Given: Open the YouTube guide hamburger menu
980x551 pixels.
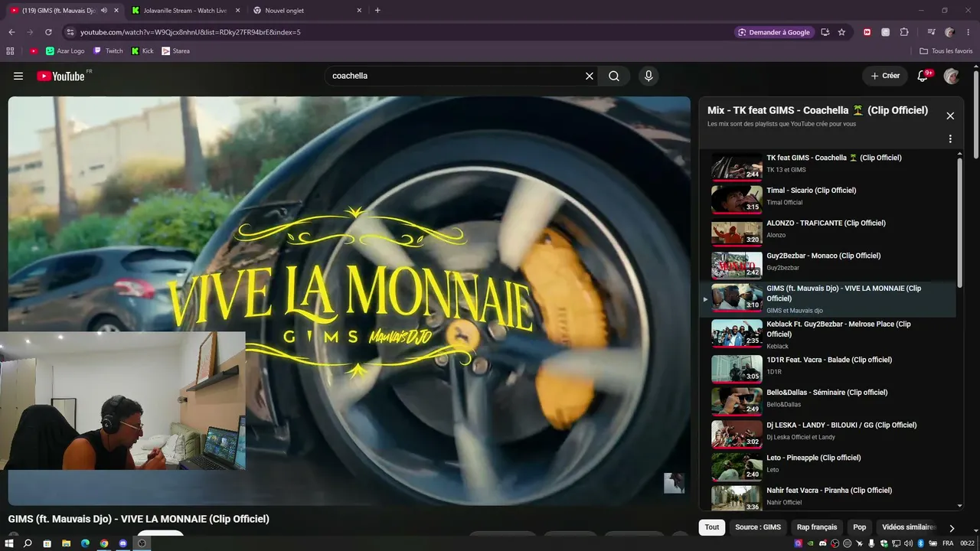Looking at the screenshot, I should click(x=18, y=76).
